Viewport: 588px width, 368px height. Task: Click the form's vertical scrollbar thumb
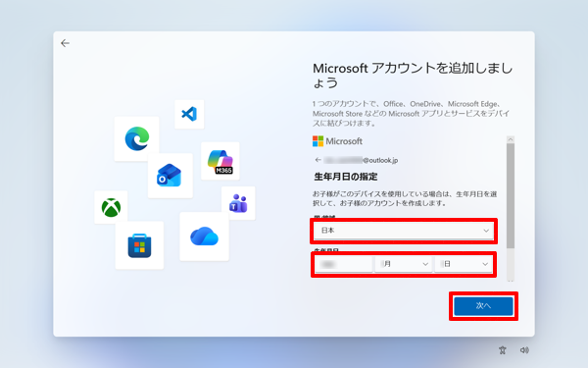(511, 195)
